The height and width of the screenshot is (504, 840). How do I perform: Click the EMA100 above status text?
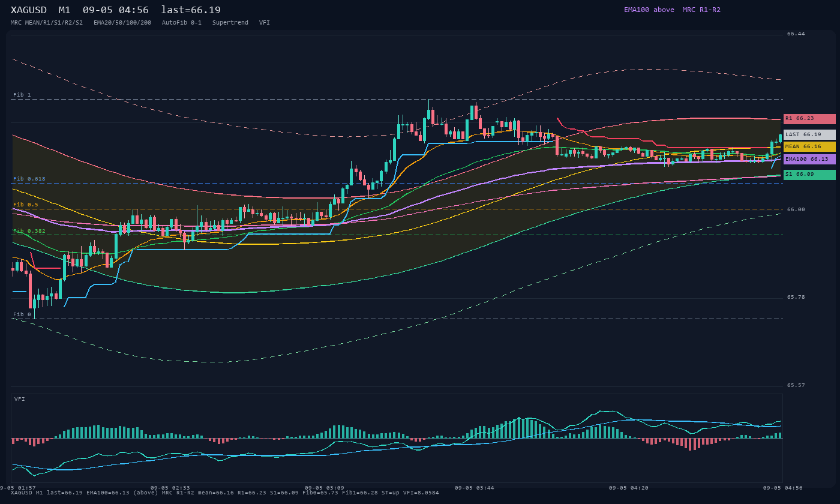[649, 10]
